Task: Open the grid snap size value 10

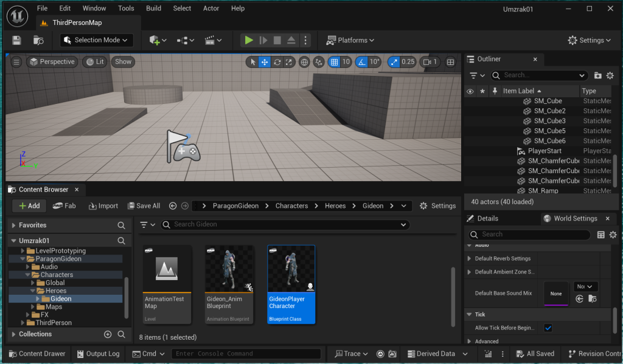Action: tap(346, 62)
